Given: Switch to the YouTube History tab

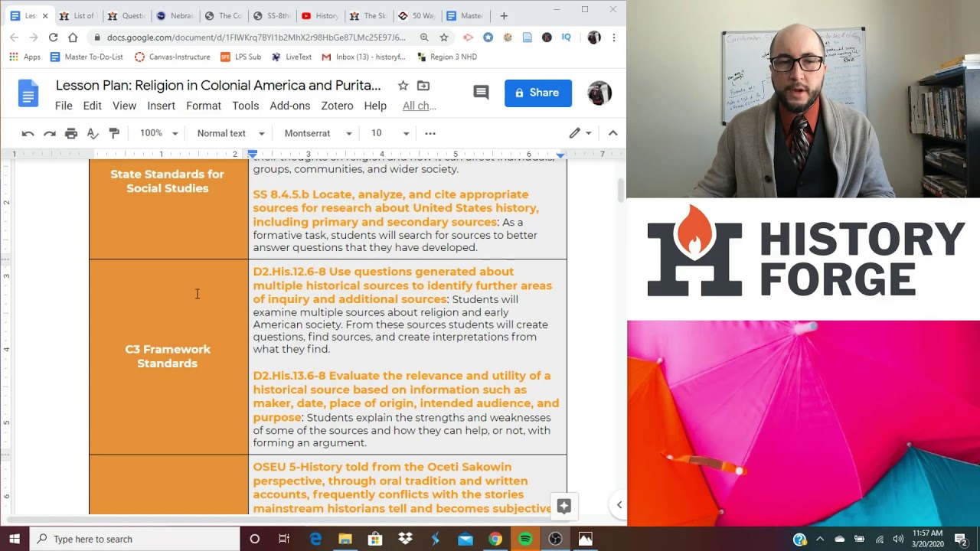Looking at the screenshot, I should click(320, 15).
